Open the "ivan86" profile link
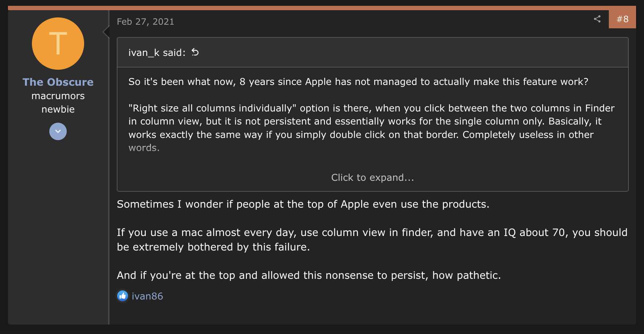This screenshot has height=334, width=644. 147,296
